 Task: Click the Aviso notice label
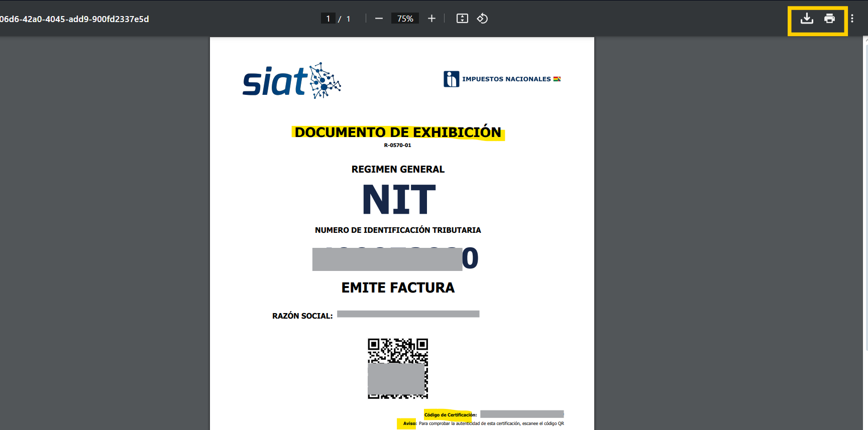[x=409, y=423]
